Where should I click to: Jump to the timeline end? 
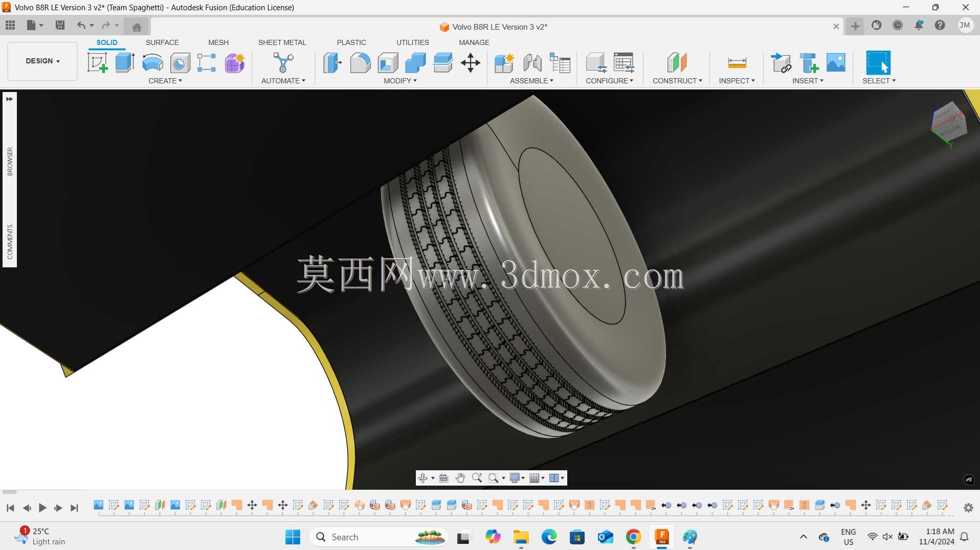tap(75, 508)
